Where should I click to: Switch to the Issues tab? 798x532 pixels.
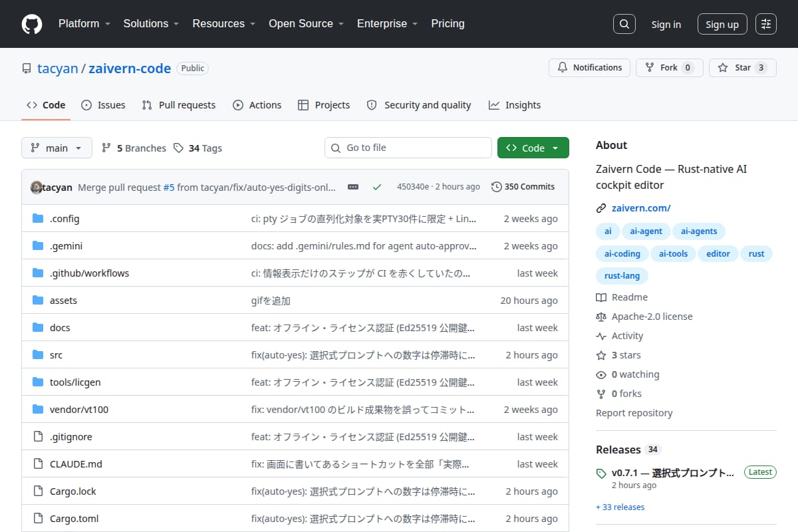coord(103,105)
